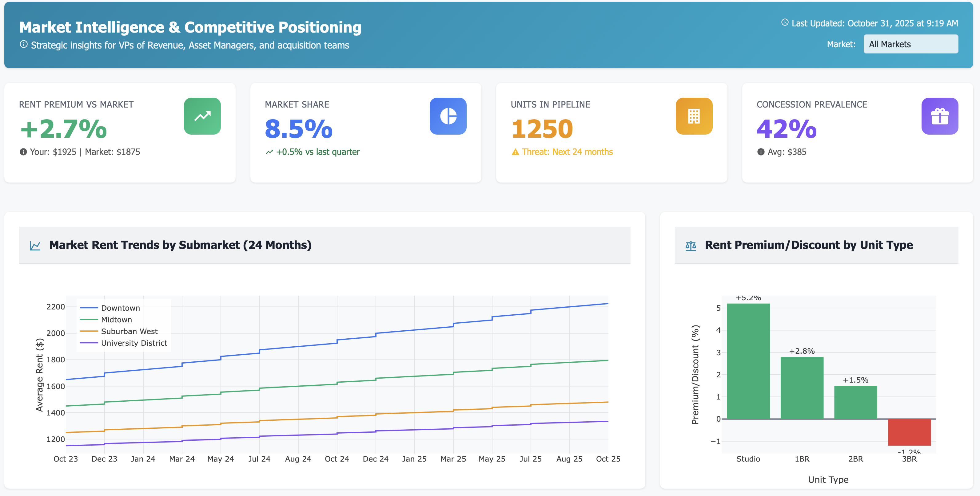Select the blue pie chart icon beside Market Share

(448, 116)
